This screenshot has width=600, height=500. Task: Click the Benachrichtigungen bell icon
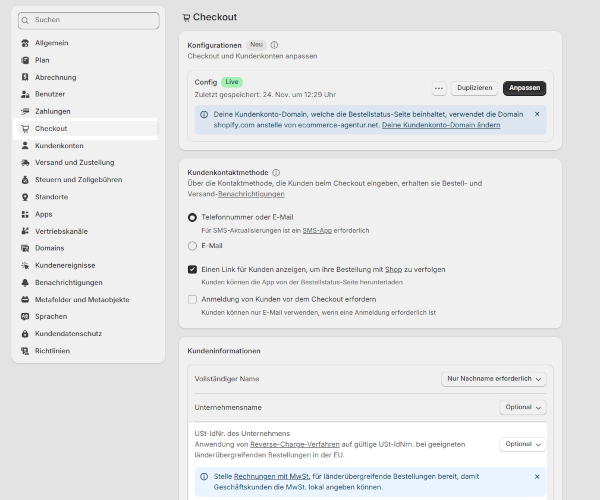pyautogui.click(x=24, y=283)
